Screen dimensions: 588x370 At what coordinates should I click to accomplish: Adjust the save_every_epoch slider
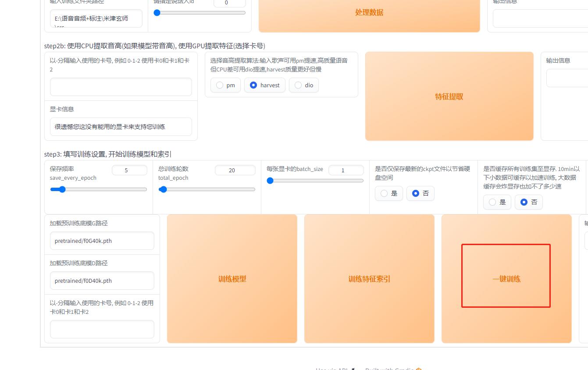pos(62,189)
